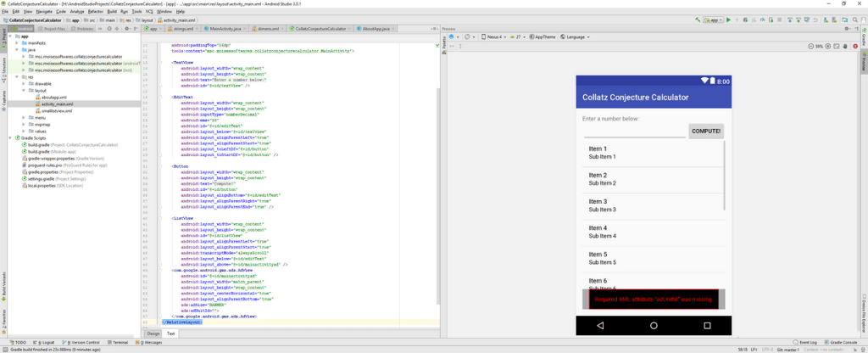Open the app run configuration dropdown
This screenshot has width=868, height=353.
[713, 20]
